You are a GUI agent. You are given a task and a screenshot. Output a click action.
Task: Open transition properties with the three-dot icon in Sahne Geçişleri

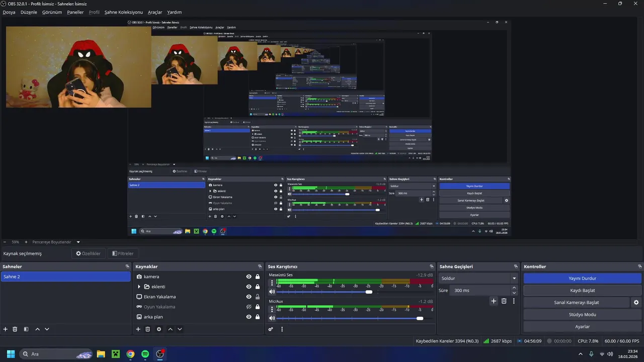[514, 301]
